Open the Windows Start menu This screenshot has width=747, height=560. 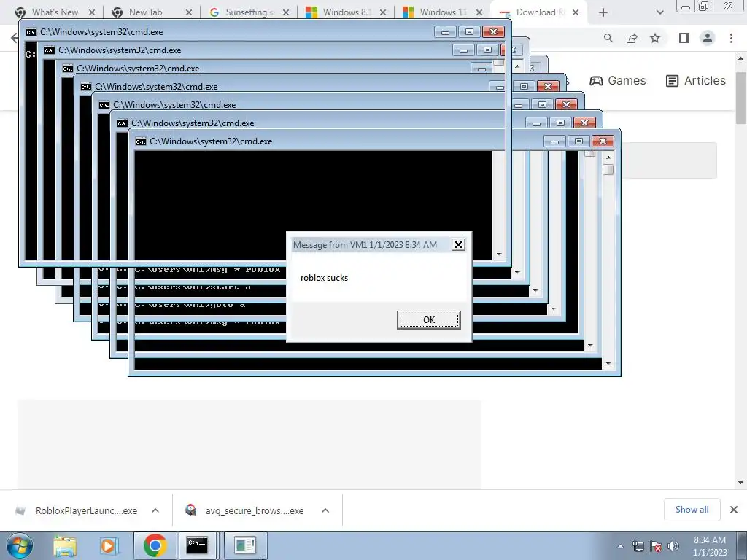(20, 545)
